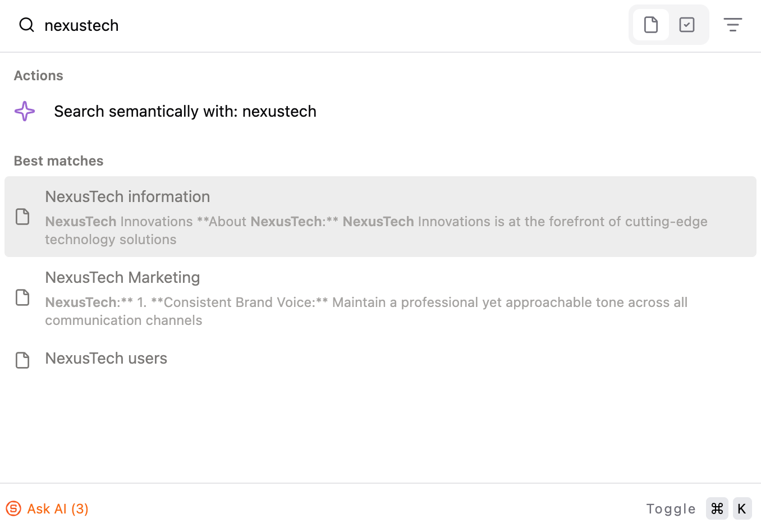This screenshot has width=761, height=532.
Task: Click the orange Ask AI logo icon
Action: [13, 508]
